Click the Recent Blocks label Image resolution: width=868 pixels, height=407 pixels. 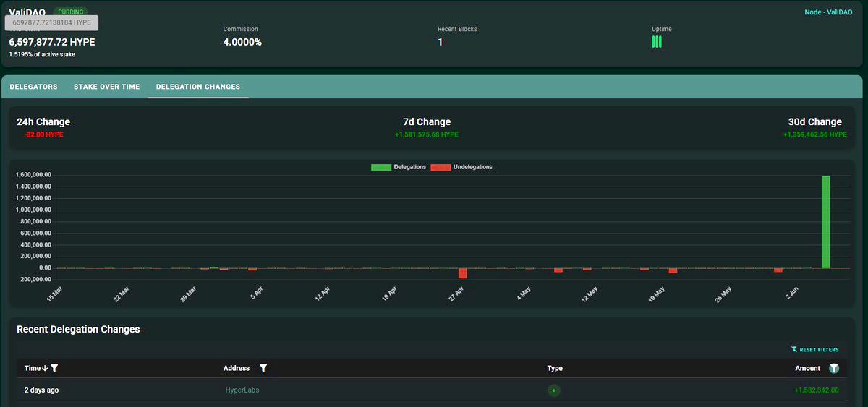[x=457, y=29]
